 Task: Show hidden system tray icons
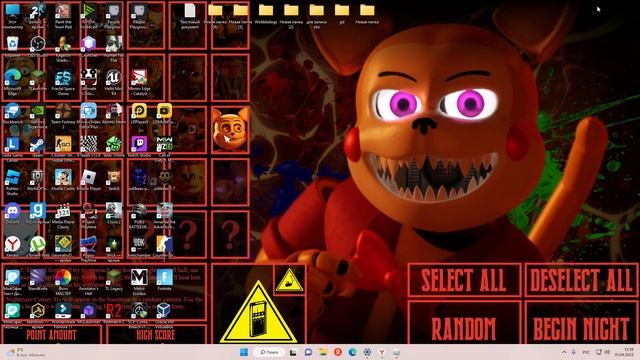click(564, 352)
